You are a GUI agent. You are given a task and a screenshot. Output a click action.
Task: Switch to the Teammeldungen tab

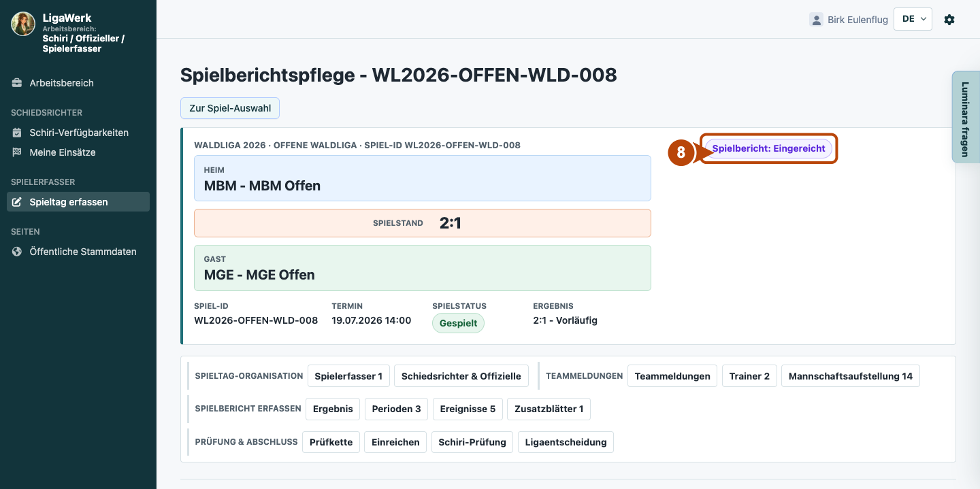(x=672, y=376)
